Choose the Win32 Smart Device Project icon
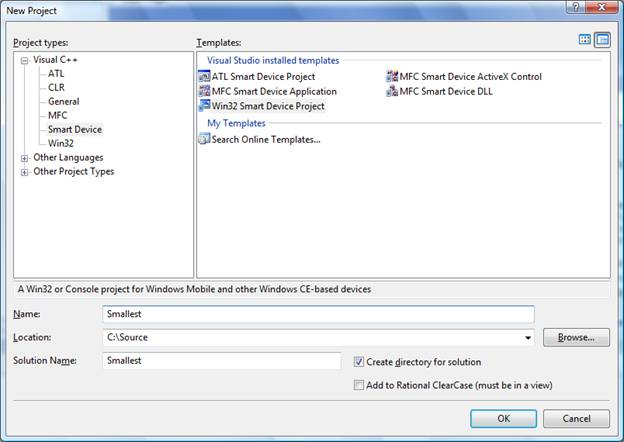The image size is (624, 442). pos(204,106)
